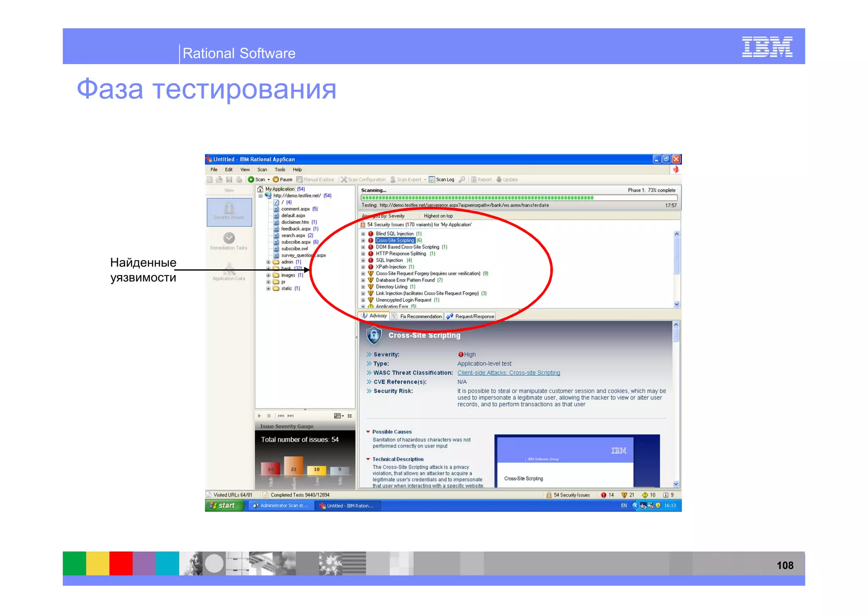Expand the admin folder
The image size is (868, 614).
pyautogui.click(x=268, y=262)
